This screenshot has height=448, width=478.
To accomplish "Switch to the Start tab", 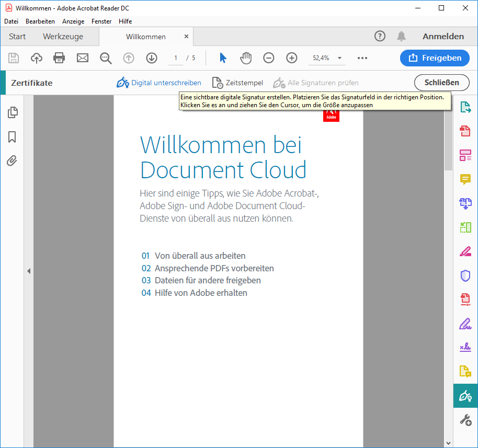I will [17, 37].
